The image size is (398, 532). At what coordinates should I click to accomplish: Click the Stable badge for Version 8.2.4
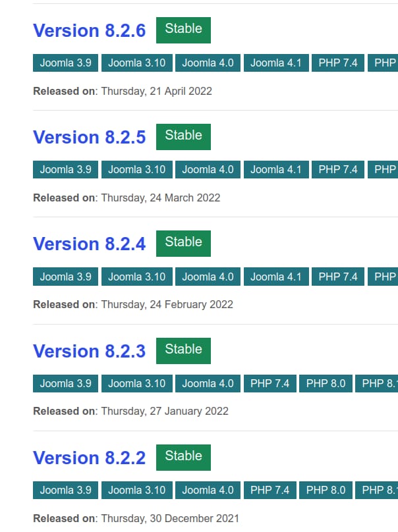pyautogui.click(x=183, y=244)
